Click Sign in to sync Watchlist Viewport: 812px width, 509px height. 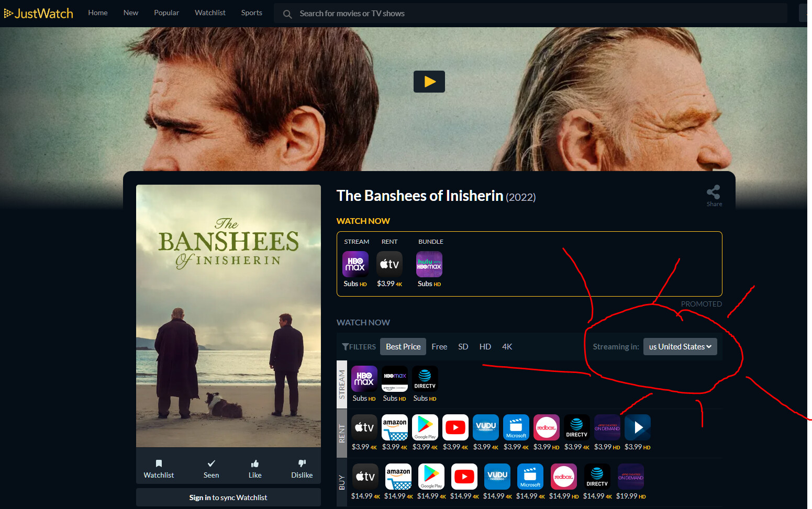228,497
